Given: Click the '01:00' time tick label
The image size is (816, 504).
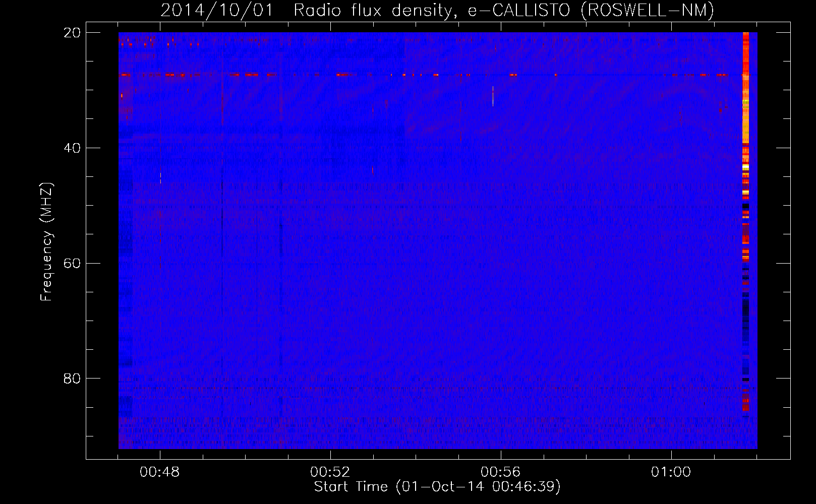Looking at the screenshot, I should pos(671,472).
